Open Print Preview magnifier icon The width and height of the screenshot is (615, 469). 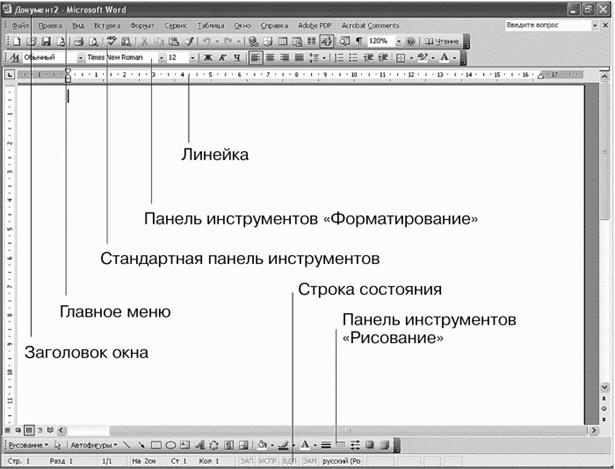(x=93, y=41)
